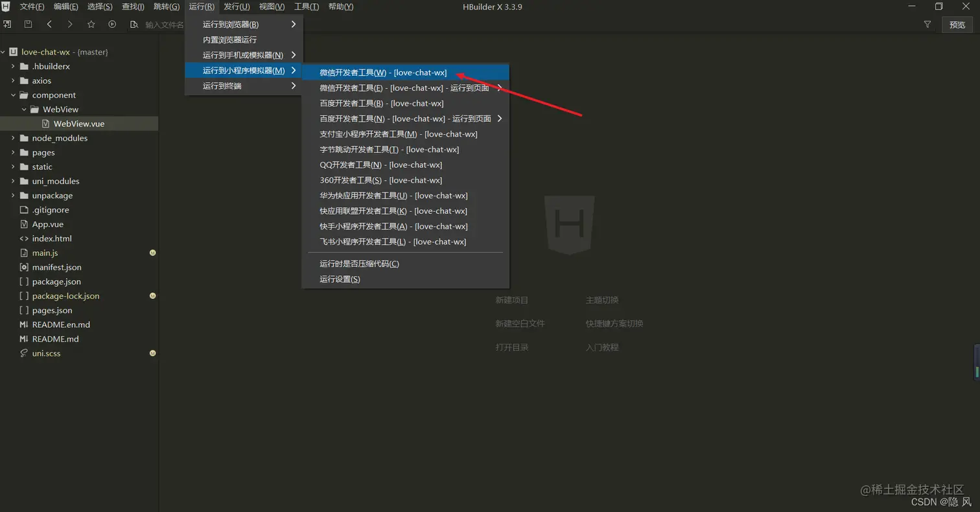Click the 预览 preview button
This screenshot has height=512, width=980.
[957, 25]
